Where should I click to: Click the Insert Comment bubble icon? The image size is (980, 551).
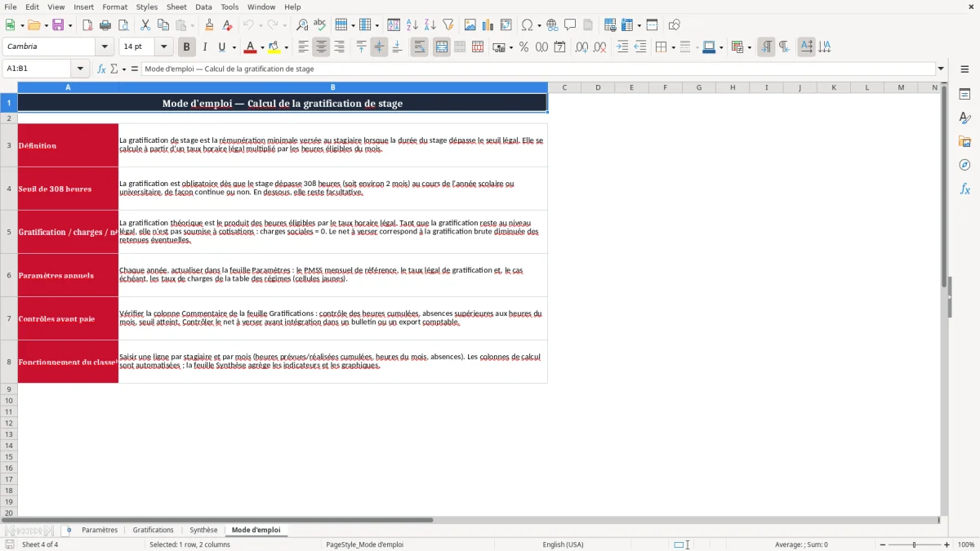[570, 25]
